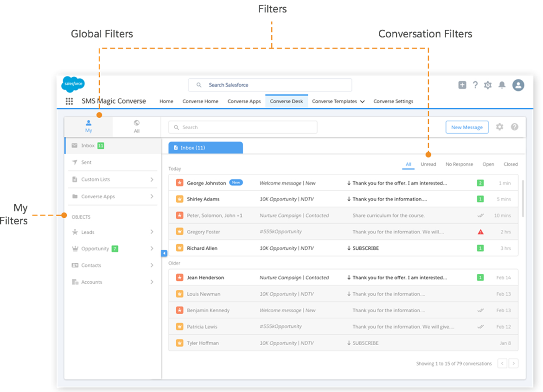Open the Converse Settings tab
Screen dimensions: 543x392
click(x=393, y=101)
